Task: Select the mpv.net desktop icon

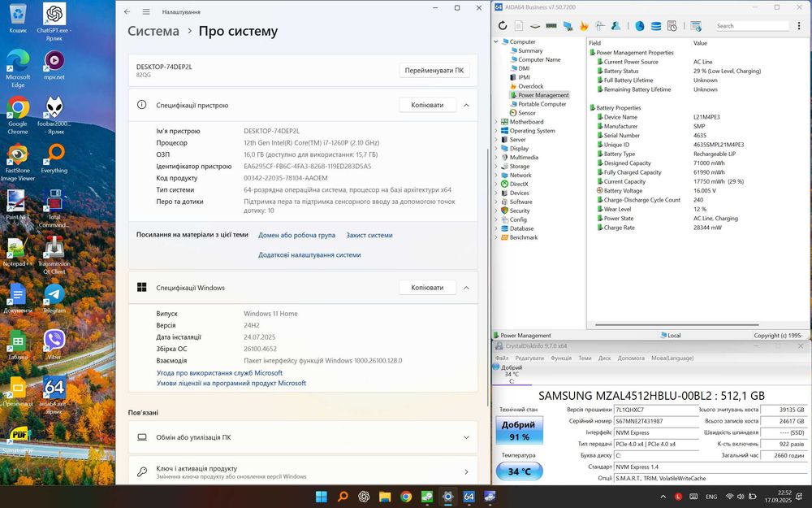Action: tap(54, 65)
